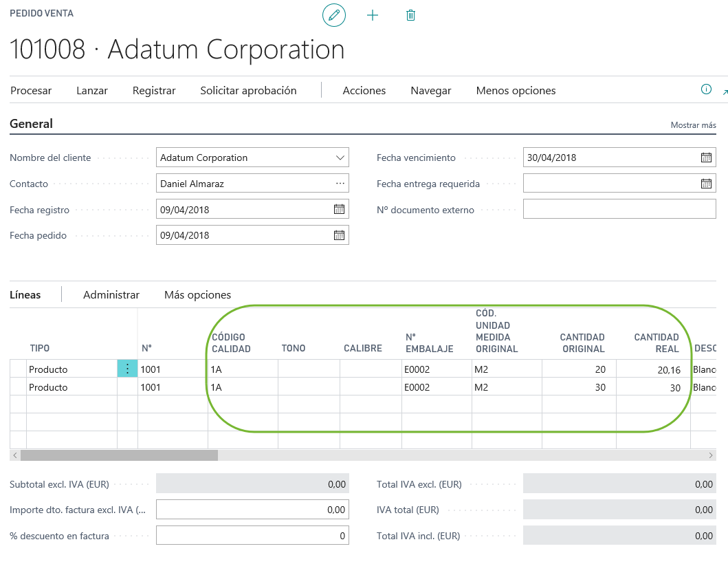Screen dimensions: 728x564
Task: Click the General section heading
Action: (31, 124)
